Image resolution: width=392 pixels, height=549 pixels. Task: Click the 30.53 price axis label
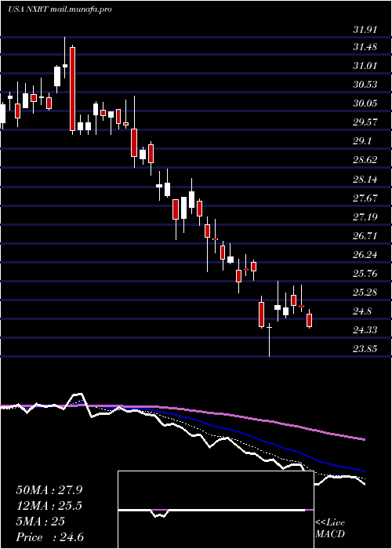pos(365,85)
